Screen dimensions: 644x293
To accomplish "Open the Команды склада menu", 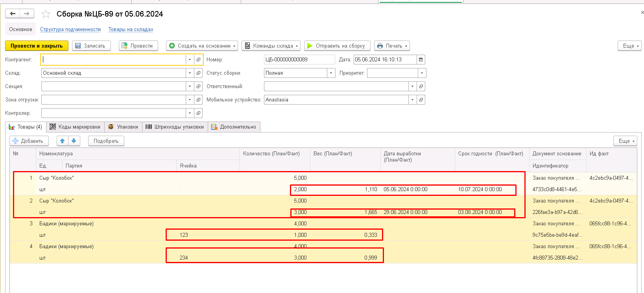I will point(271,46).
